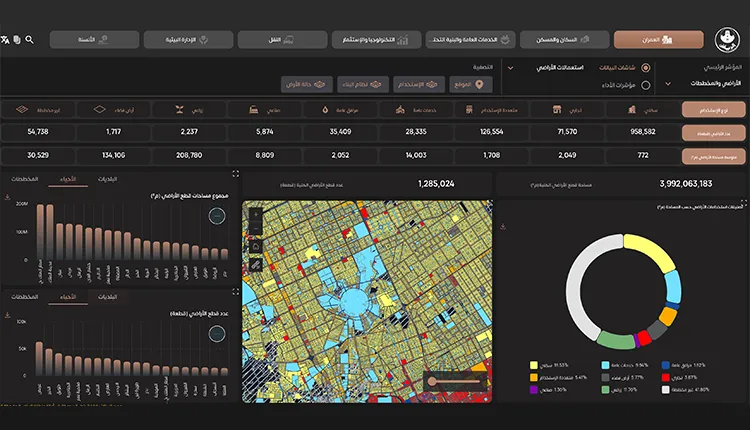The height and width of the screenshot is (430, 750).
Task: Click the الموقع filter button
Action: tap(476, 85)
